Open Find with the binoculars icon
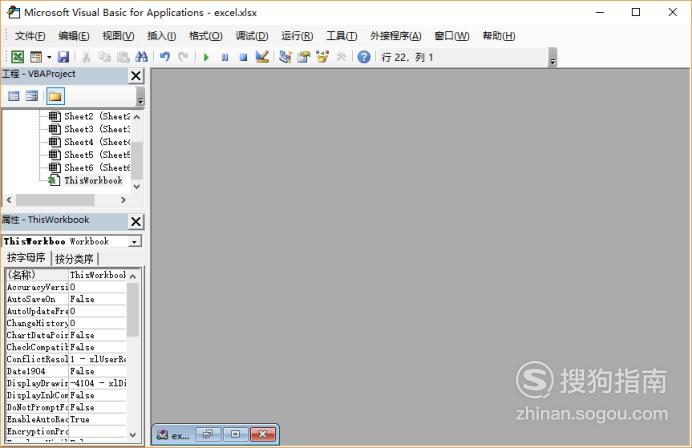Screen dimensions: 692x448 click(142, 57)
